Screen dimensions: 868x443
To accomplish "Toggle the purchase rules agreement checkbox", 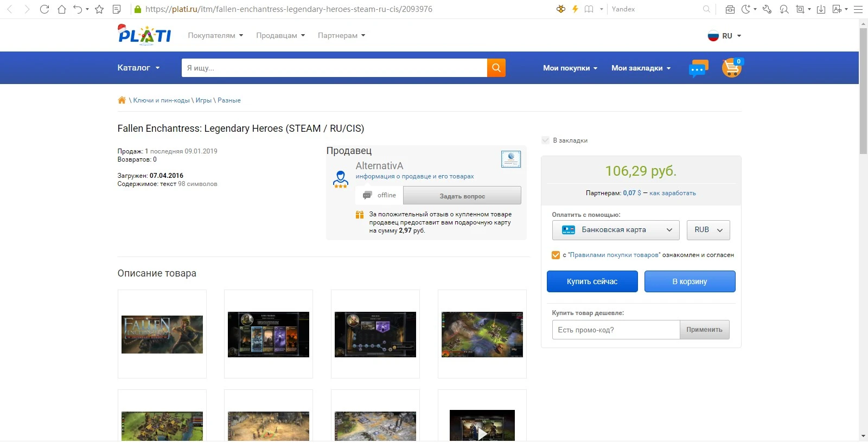I will (556, 255).
